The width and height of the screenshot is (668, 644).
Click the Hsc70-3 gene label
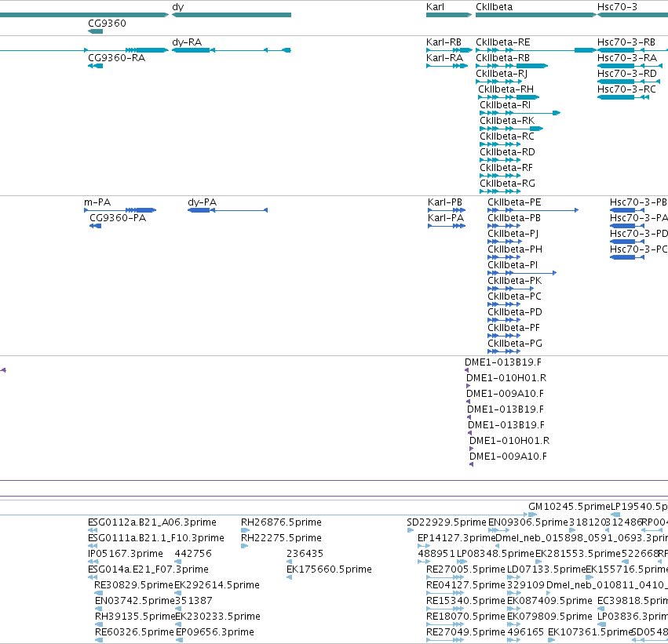point(617,7)
